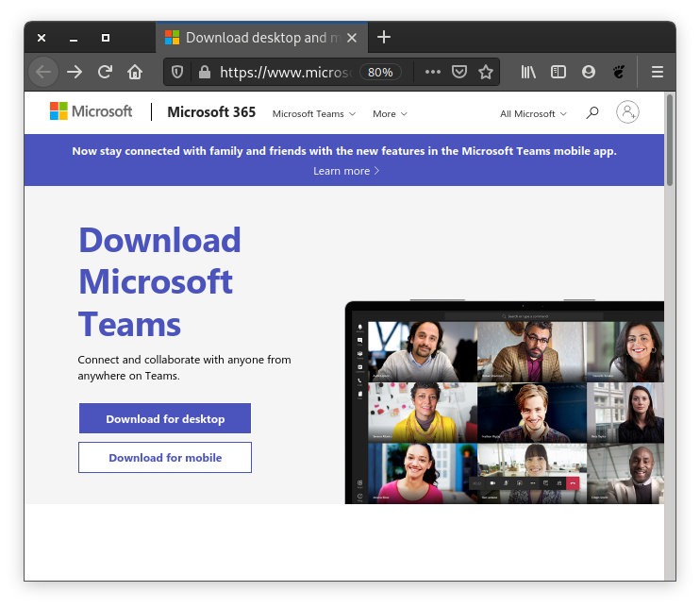Reset the 80% zoom level badge
This screenshot has width=700, height=608.
[x=380, y=72]
